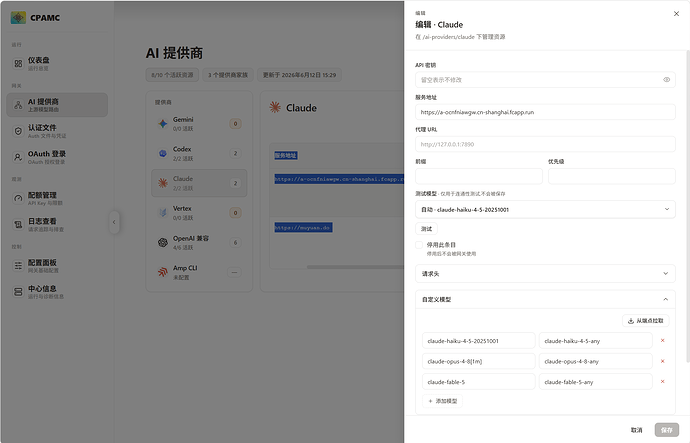The image size is (690, 443).
Task: Open the 仪表盘 dashboard icon
Action: [18, 64]
